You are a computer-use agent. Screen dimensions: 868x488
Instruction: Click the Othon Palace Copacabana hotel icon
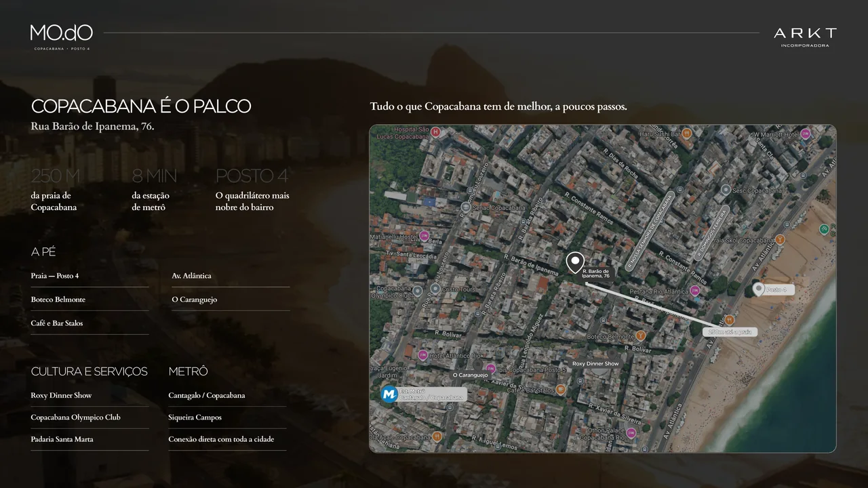(x=631, y=432)
